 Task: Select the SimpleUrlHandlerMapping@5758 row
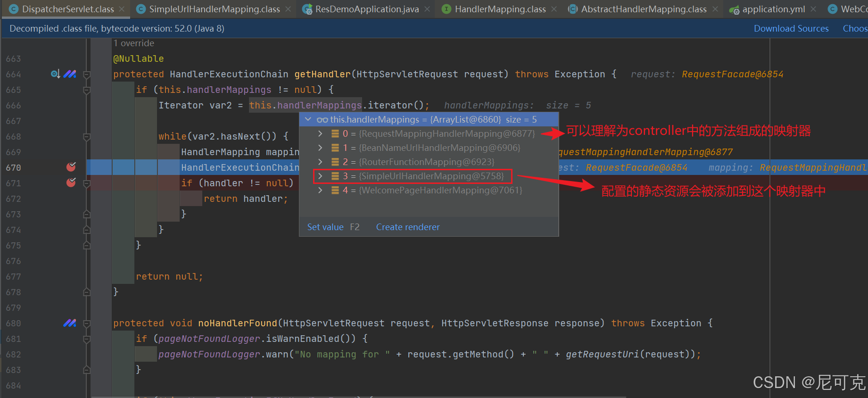pyautogui.click(x=429, y=176)
